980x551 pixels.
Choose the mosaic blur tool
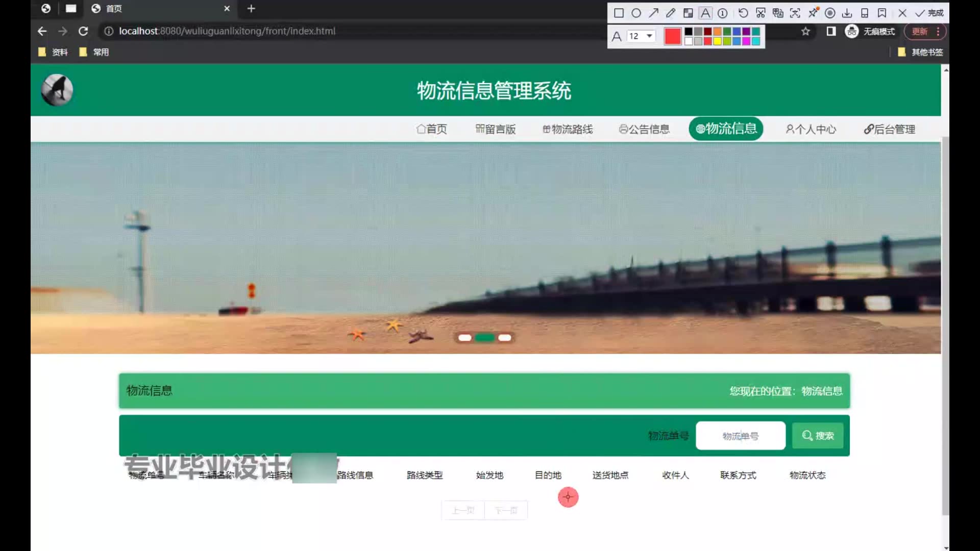688,13
